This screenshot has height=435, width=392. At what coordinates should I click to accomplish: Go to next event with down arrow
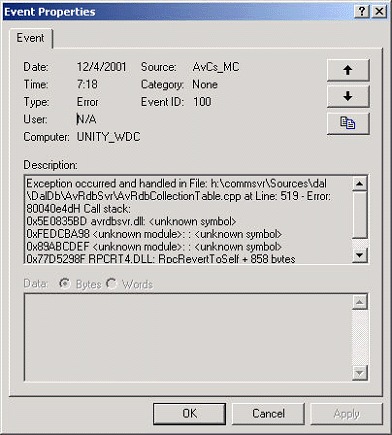pos(348,96)
